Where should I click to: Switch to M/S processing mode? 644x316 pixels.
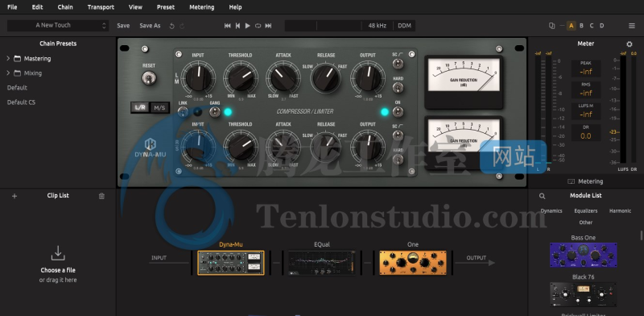tap(159, 108)
